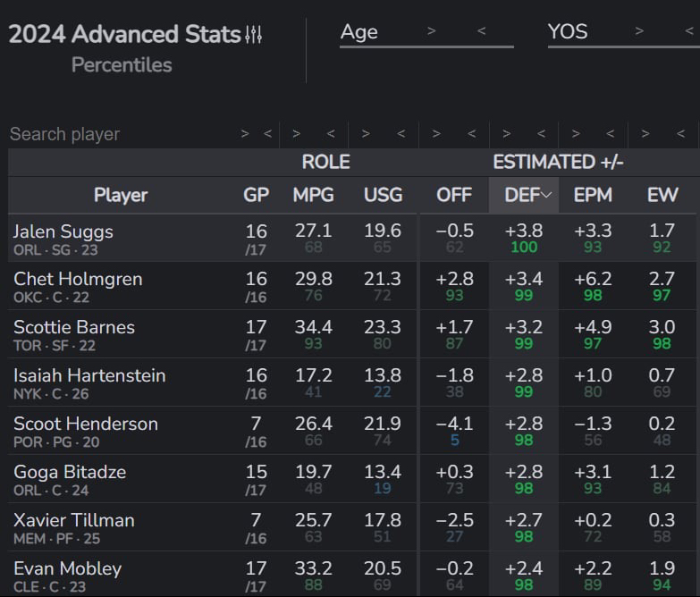Click the less-than filter for YOS
700x597 pixels.
(688, 31)
